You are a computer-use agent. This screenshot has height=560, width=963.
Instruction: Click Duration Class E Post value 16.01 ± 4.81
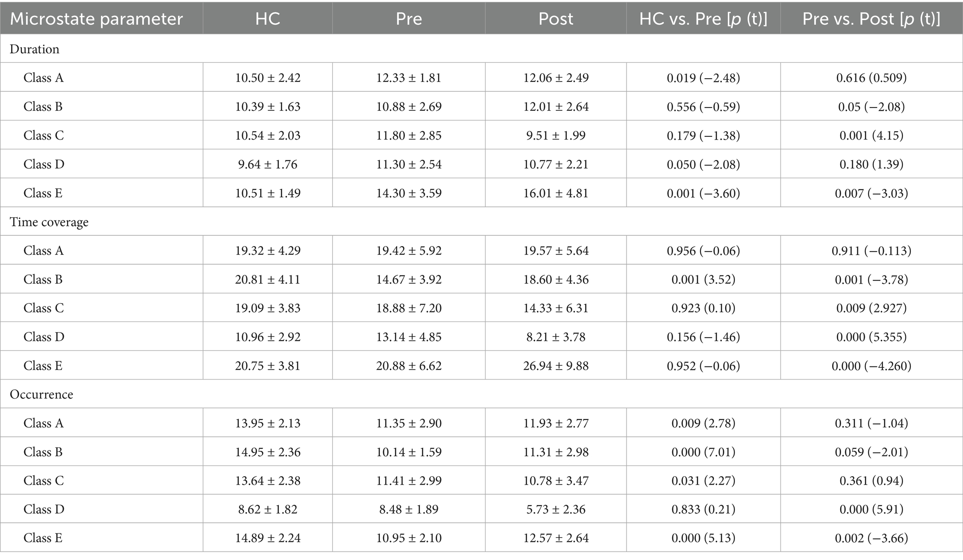[556, 193]
